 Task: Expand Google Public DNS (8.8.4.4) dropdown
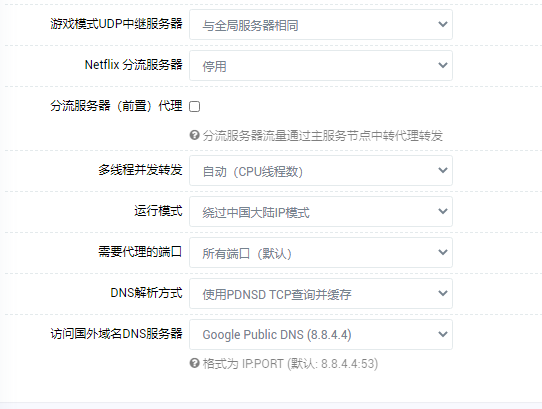coord(321,334)
